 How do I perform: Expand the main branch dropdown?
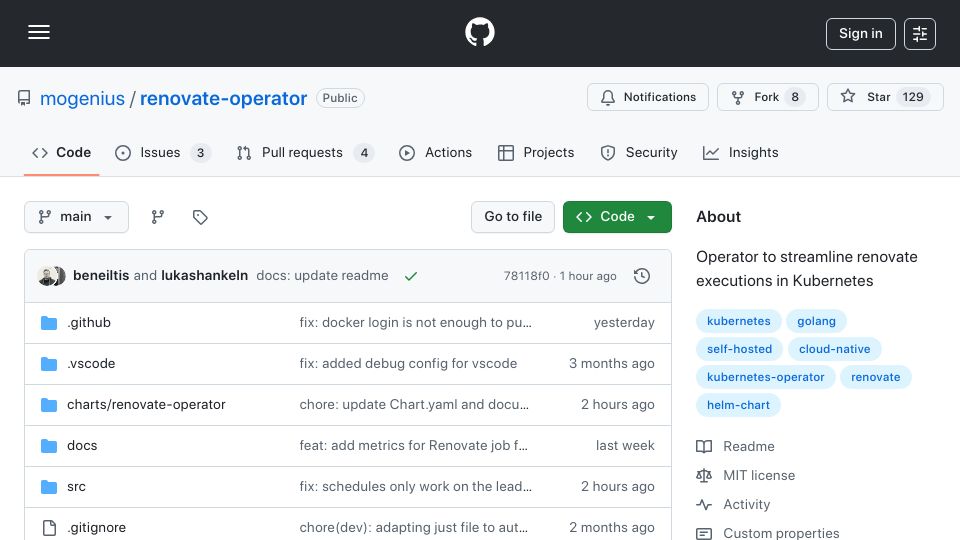(77, 217)
